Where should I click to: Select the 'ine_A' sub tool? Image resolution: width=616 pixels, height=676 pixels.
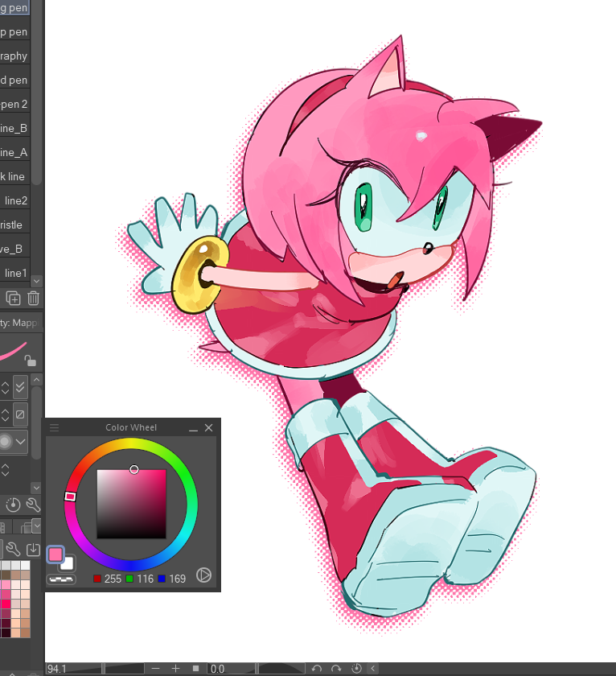point(14,152)
